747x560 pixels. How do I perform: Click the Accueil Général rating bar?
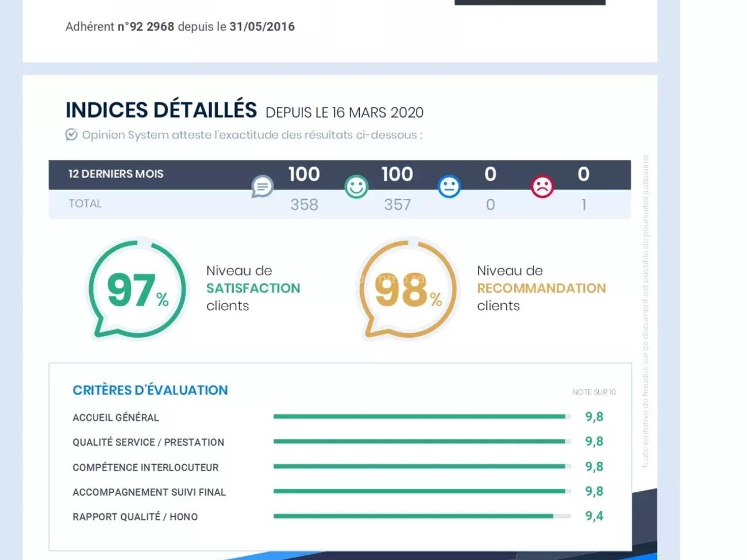[421, 417]
